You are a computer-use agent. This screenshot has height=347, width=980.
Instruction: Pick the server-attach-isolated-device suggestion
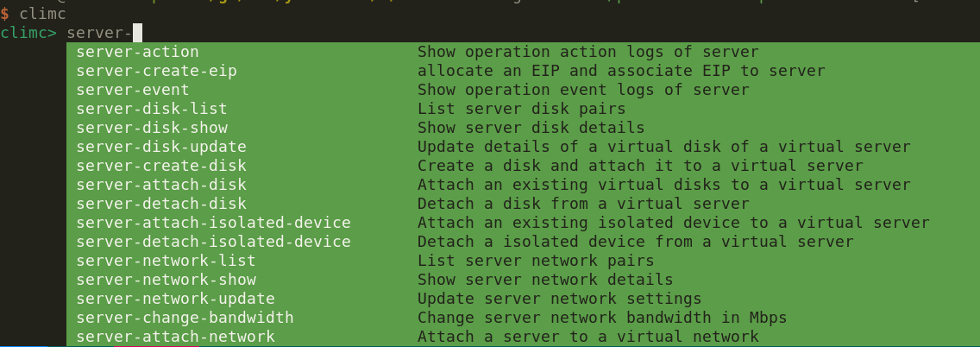pyautogui.click(x=213, y=223)
